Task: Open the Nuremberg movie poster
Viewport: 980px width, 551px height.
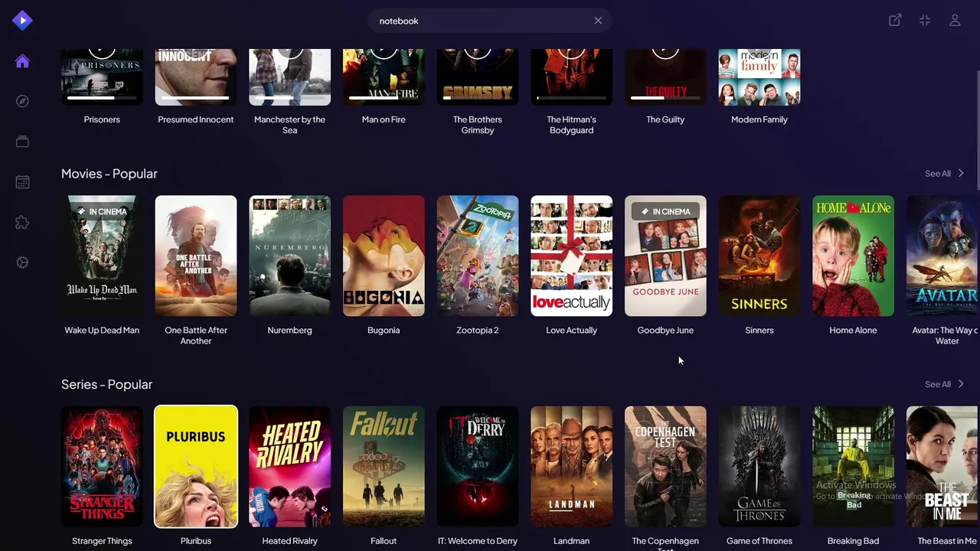Action: pyautogui.click(x=289, y=256)
